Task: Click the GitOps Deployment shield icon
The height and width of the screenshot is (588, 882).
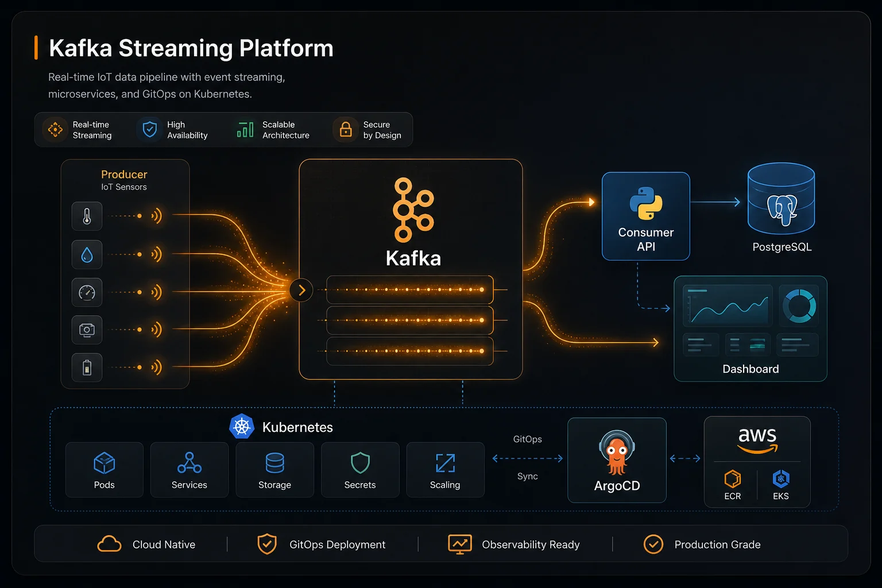Action: coord(267,544)
